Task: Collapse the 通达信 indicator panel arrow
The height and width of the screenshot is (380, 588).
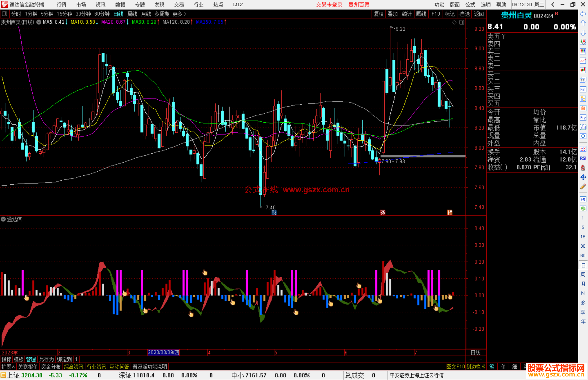Action: click(x=3, y=219)
